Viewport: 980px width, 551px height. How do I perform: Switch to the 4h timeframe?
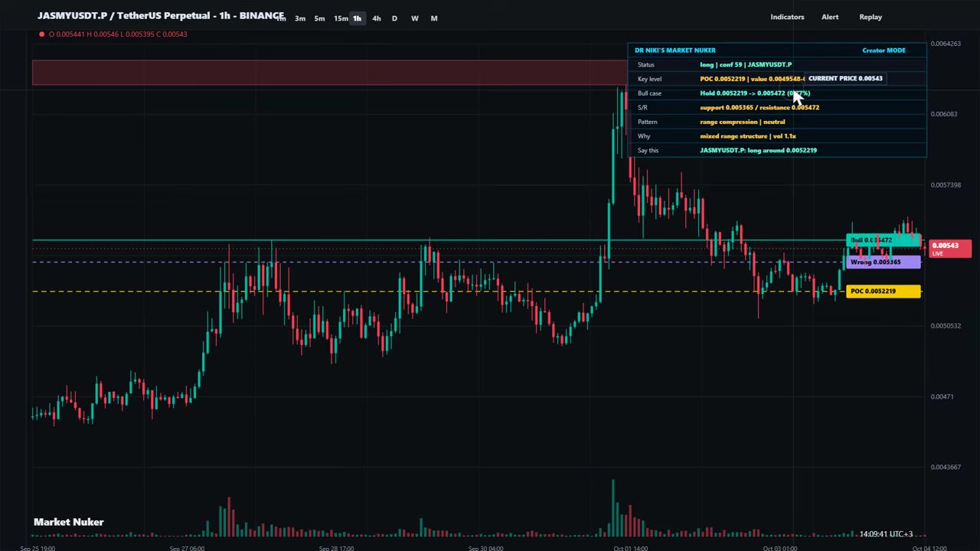click(x=376, y=18)
